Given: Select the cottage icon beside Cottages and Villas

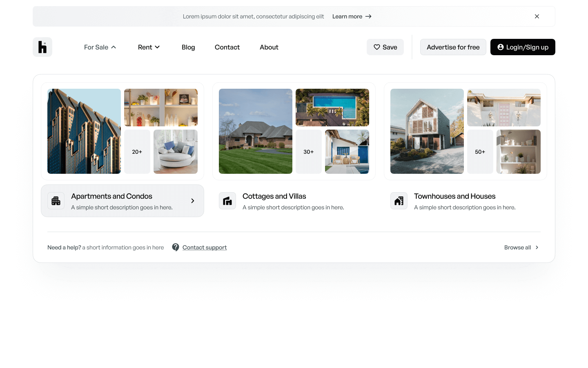Looking at the screenshot, I should coord(227,201).
